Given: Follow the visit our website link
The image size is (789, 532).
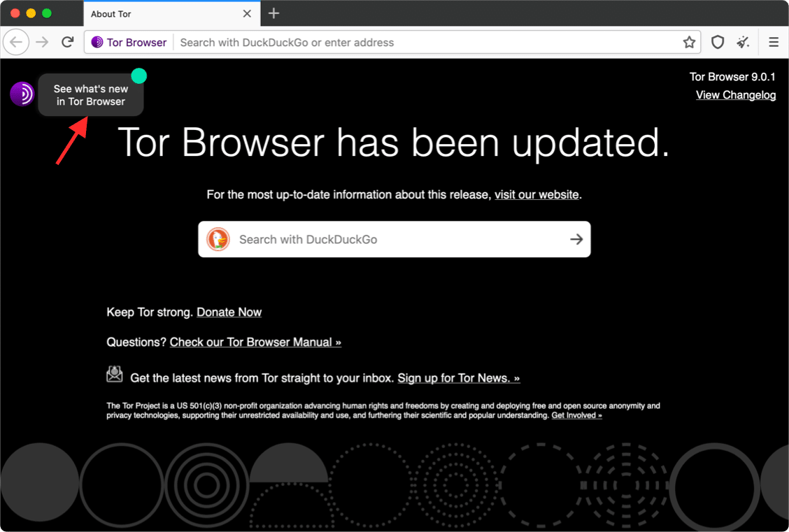Looking at the screenshot, I should pyautogui.click(x=536, y=194).
